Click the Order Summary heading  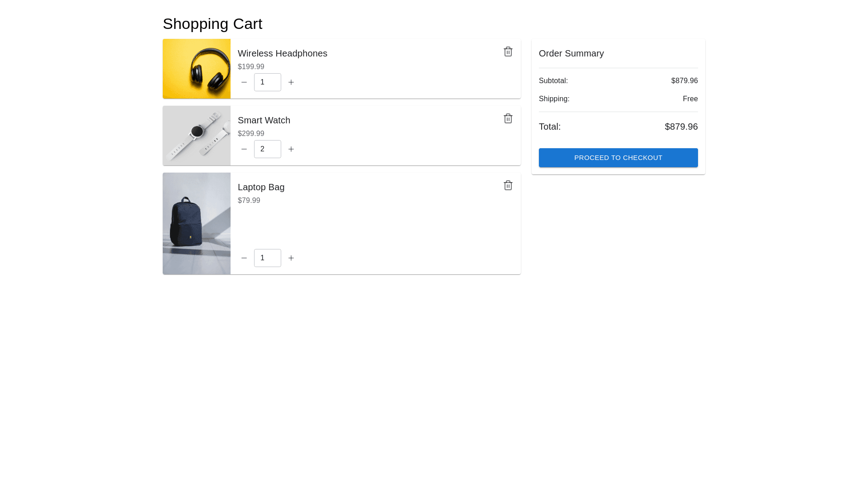[571, 53]
